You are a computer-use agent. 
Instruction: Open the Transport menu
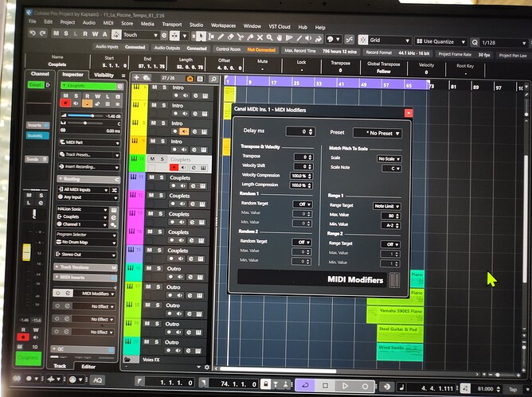(x=172, y=25)
